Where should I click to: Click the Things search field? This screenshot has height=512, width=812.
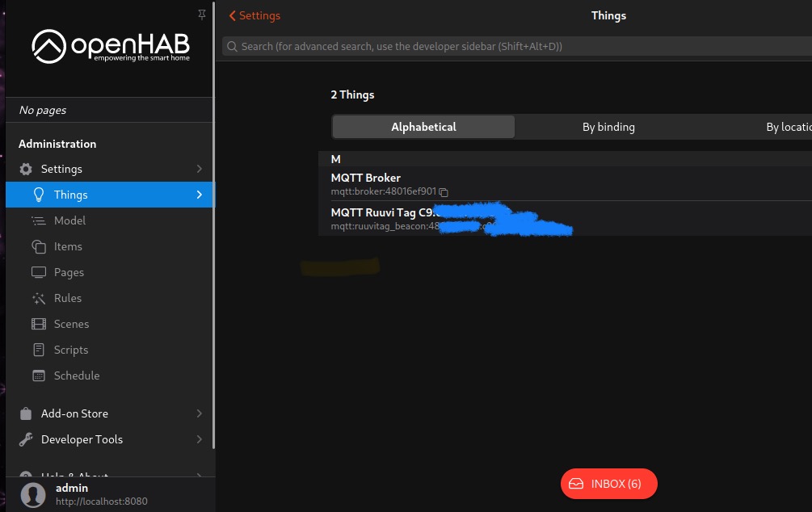[x=485, y=46]
